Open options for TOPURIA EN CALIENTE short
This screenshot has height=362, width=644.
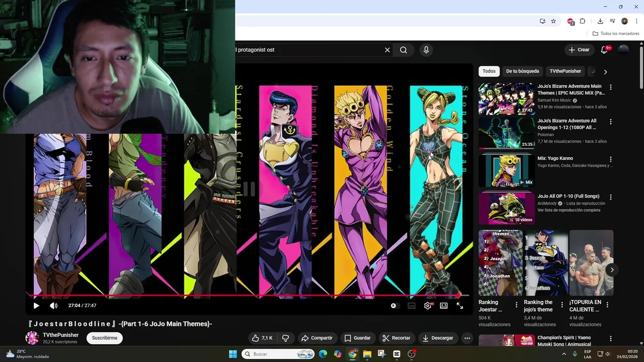(607, 305)
